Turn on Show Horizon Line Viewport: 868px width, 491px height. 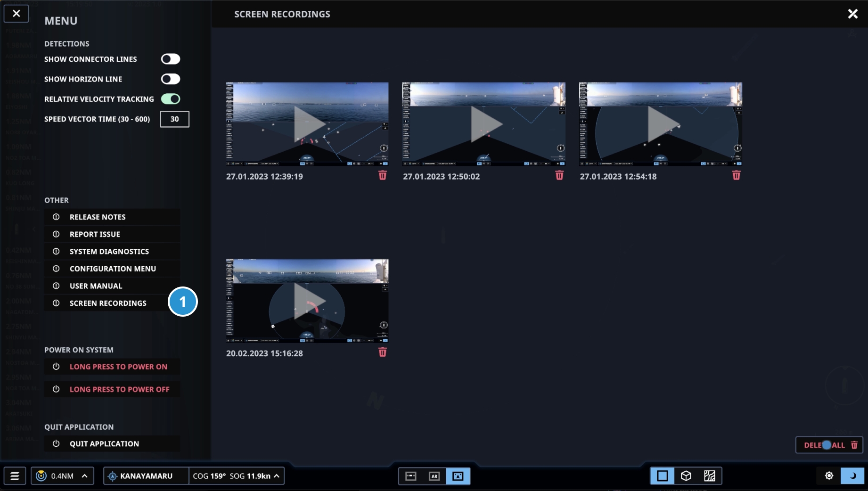[171, 79]
